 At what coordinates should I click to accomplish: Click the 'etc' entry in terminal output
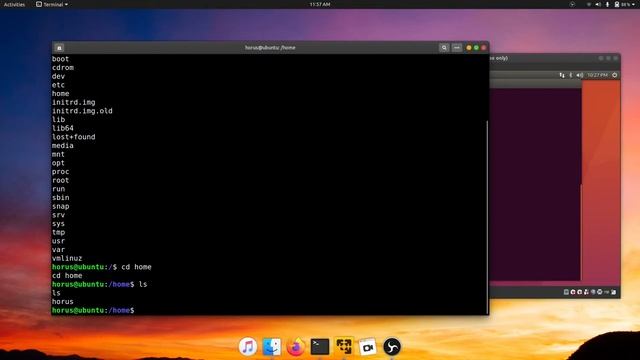(58, 85)
